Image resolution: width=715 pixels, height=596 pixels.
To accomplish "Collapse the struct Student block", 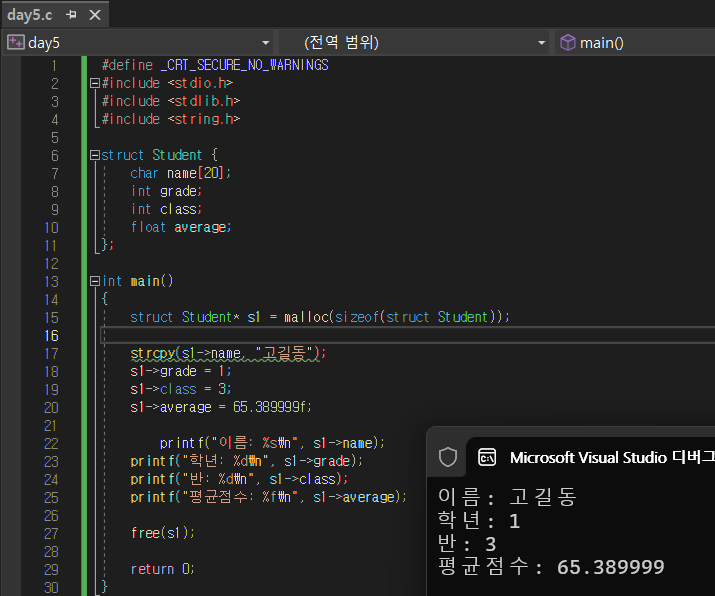I will (95, 155).
